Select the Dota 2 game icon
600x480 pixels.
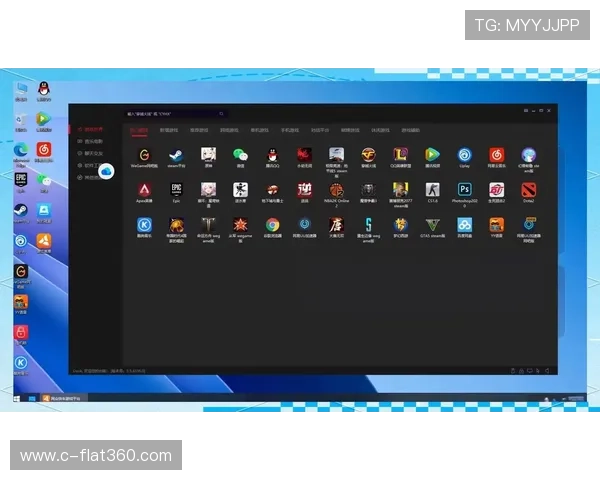[x=528, y=190]
